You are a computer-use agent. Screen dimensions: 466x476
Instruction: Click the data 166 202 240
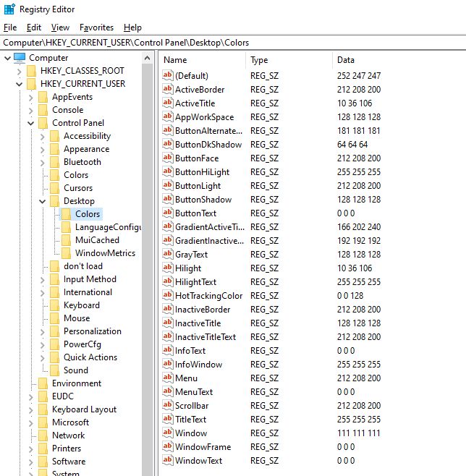pyautogui.click(x=358, y=226)
